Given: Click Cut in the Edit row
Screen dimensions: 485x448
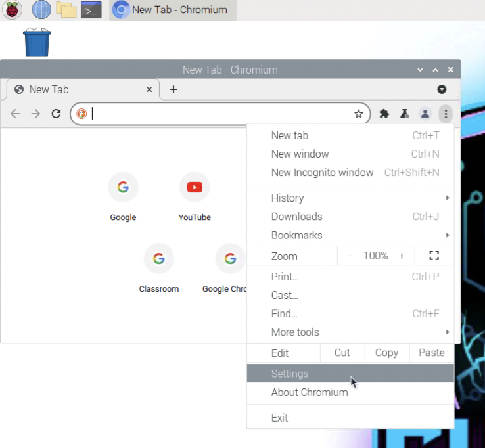Looking at the screenshot, I should [x=342, y=353].
